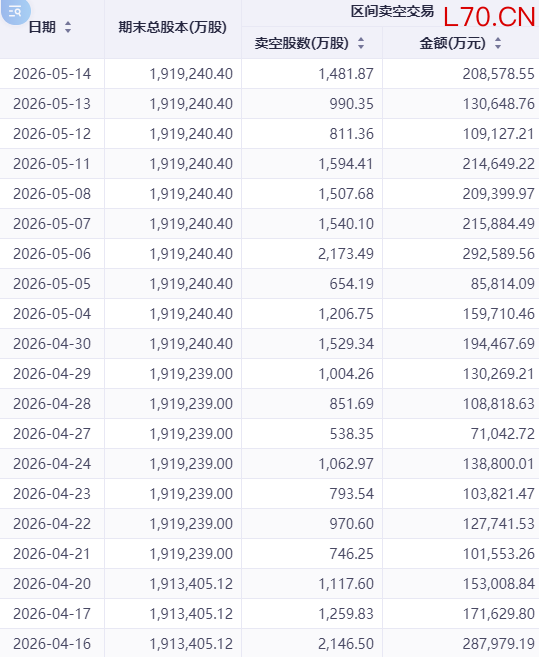The image size is (539, 657).
Task: Open the search list icon top-left
Action: click(x=15, y=11)
